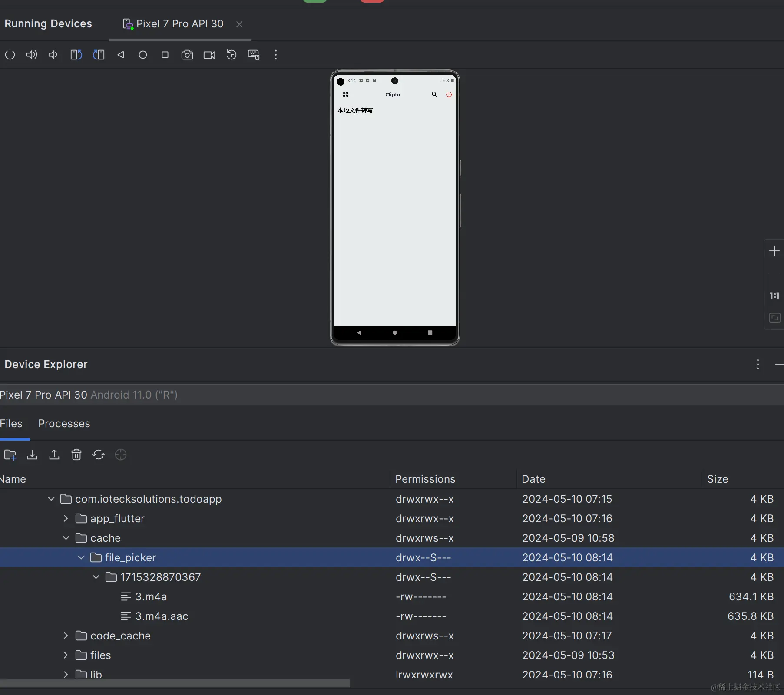Image resolution: width=784 pixels, height=695 pixels.
Task: Start screen recording with video camera icon
Action: [209, 55]
